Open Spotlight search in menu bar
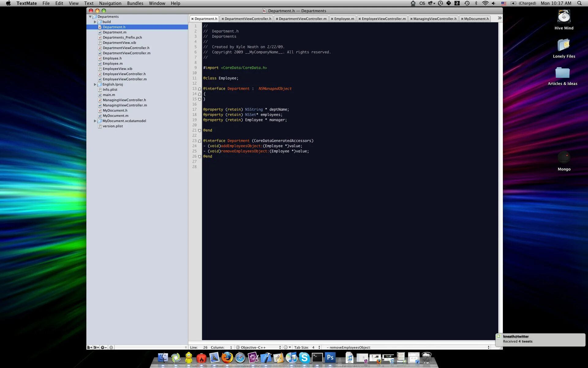This screenshot has height=368, width=588. click(x=579, y=3)
